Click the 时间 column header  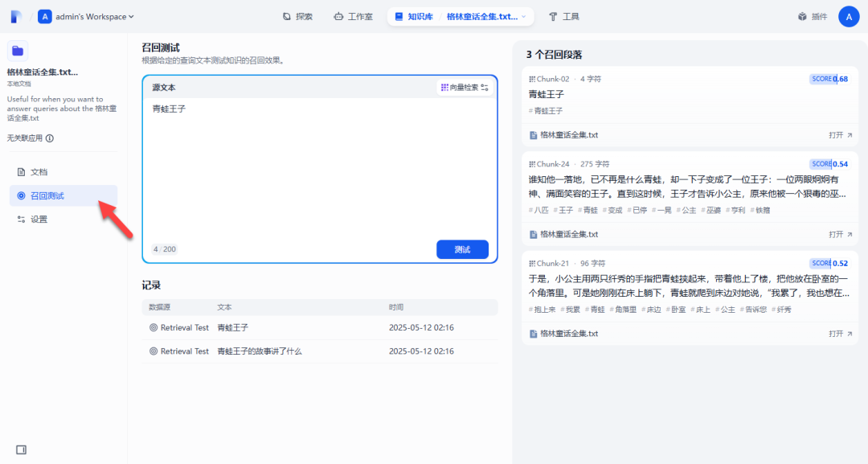coord(395,307)
